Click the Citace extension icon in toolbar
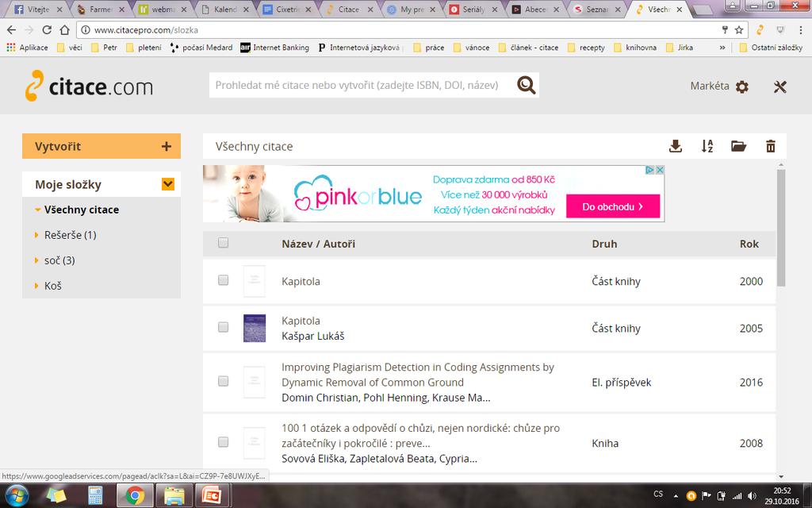 click(x=760, y=30)
